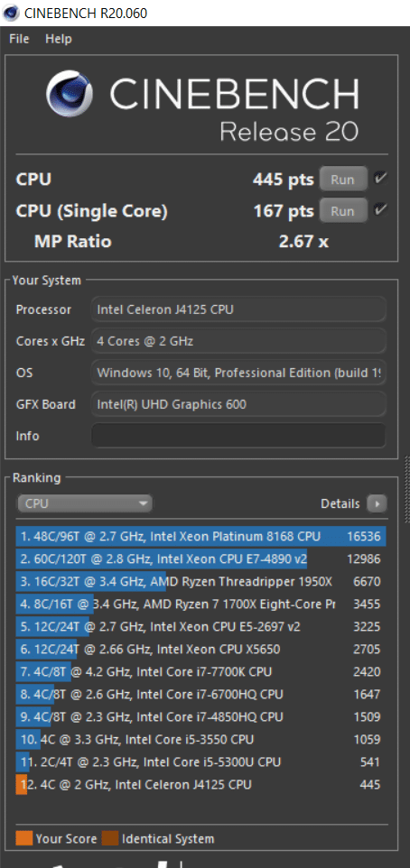Select the Core i7-6700HQ ranking row
The width and height of the screenshot is (410, 868).
pyautogui.click(x=200, y=694)
